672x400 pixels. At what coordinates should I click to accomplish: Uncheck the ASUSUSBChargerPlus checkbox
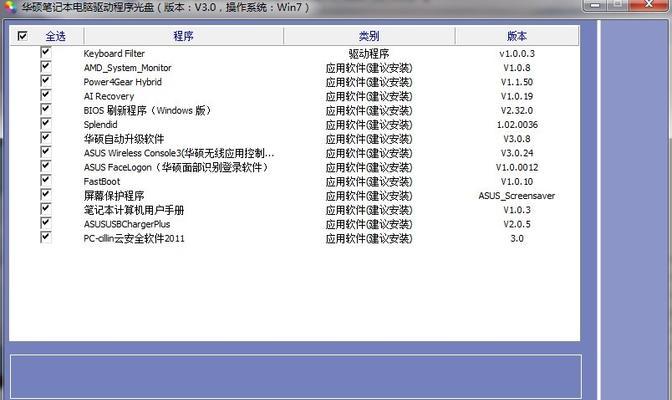pyautogui.click(x=46, y=223)
